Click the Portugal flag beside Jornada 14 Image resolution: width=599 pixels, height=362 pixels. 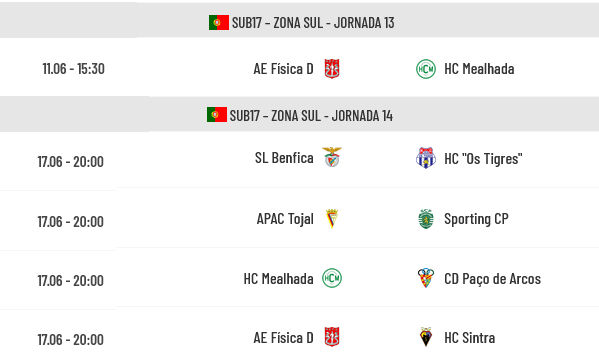point(217,115)
